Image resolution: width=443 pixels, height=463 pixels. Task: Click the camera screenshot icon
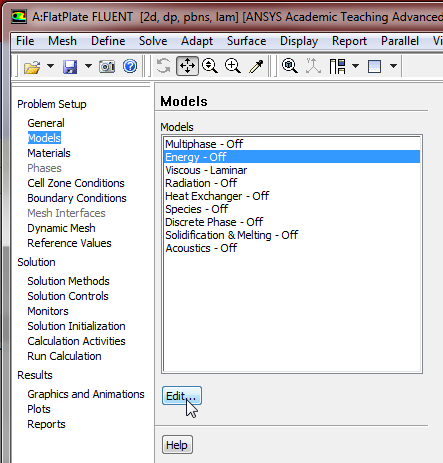[x=107, y=66]
